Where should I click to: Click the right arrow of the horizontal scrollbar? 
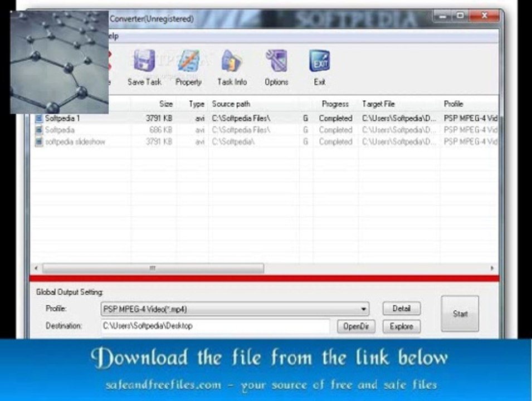pos(492,268)
